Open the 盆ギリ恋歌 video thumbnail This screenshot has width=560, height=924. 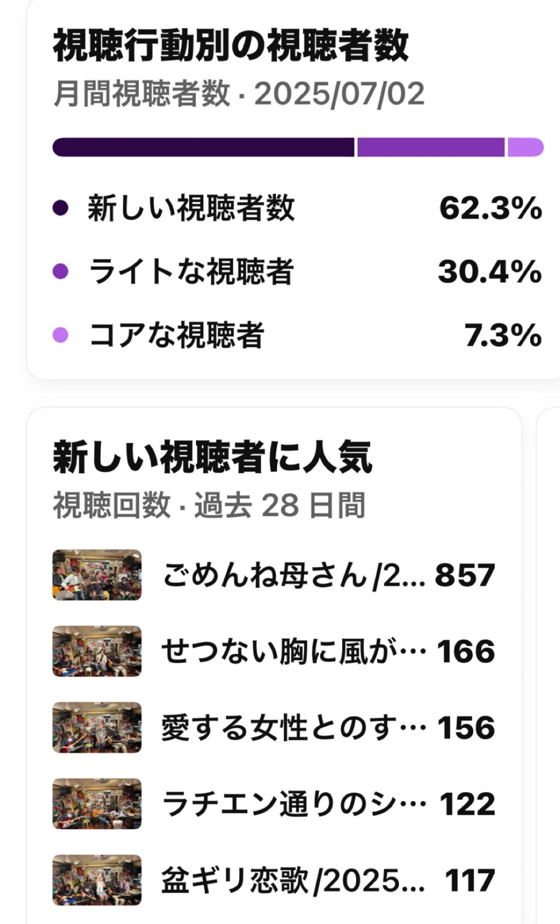click(97, 880)
